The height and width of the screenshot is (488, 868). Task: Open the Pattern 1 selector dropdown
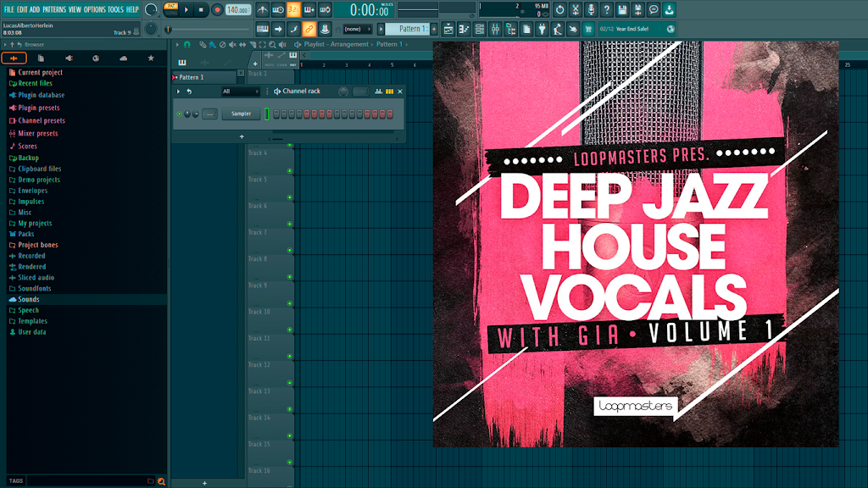point(409,29)
